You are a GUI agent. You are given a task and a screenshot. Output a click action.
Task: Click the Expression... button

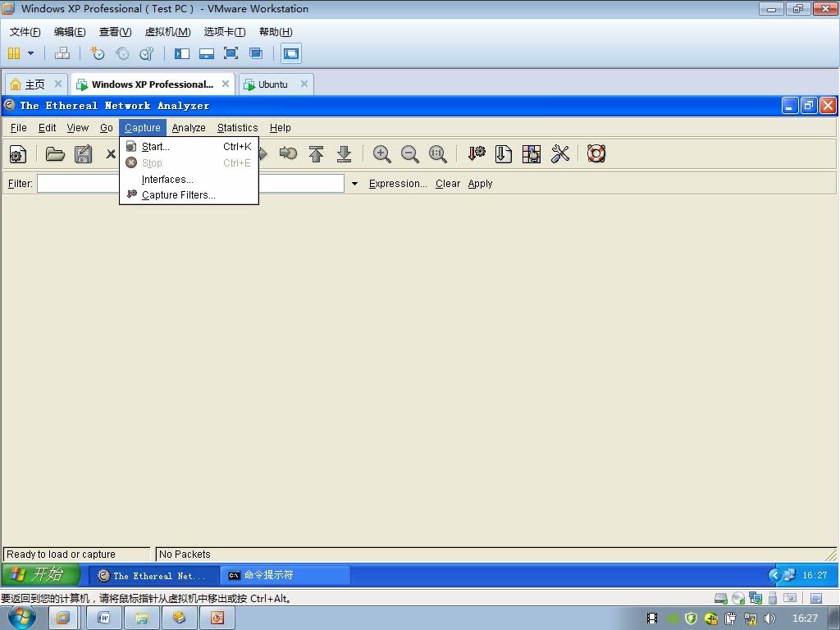click(398, 184)
